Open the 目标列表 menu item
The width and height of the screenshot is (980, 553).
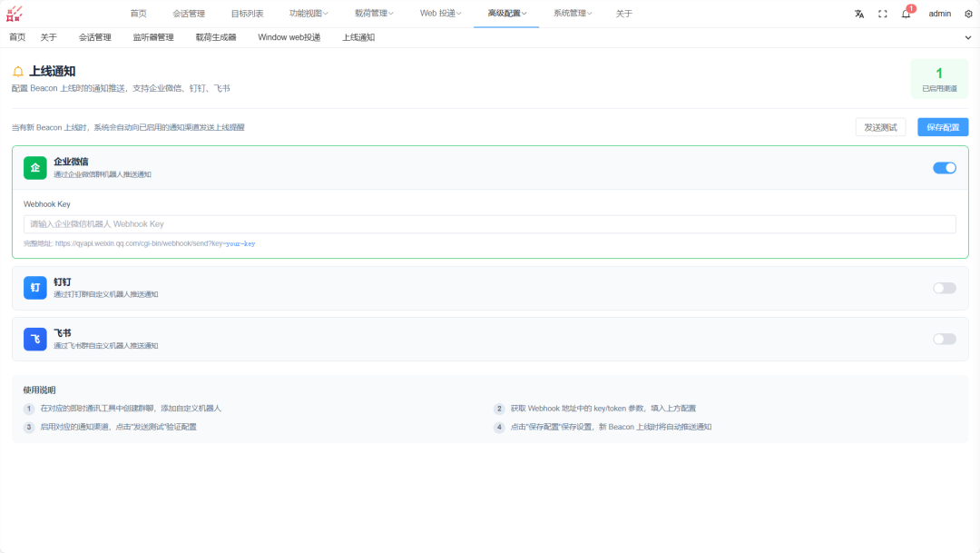coord(247,14)
